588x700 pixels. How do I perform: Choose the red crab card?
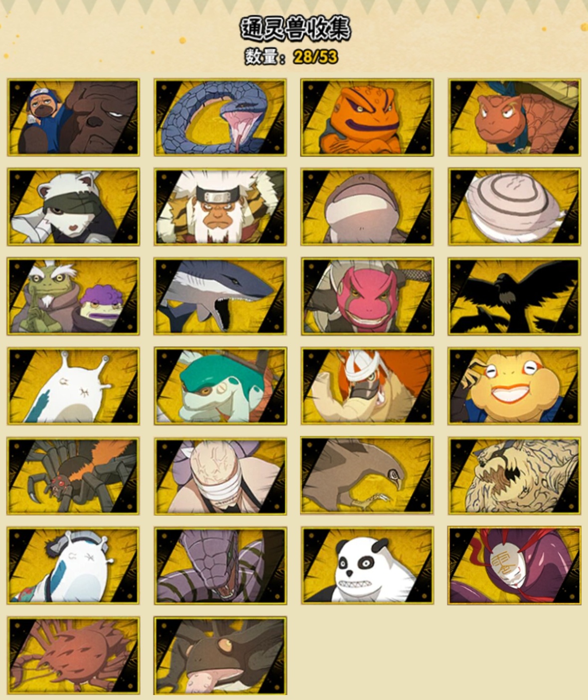click(x=73, y=656)
